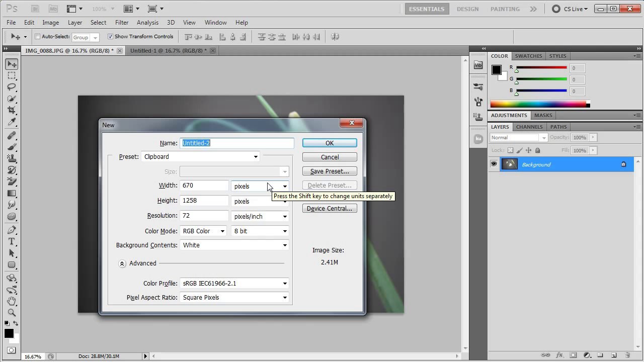The image size is (644, 362).
Task: Open the Mini Bridge panel icon
Action: click(x=478, y=65)
